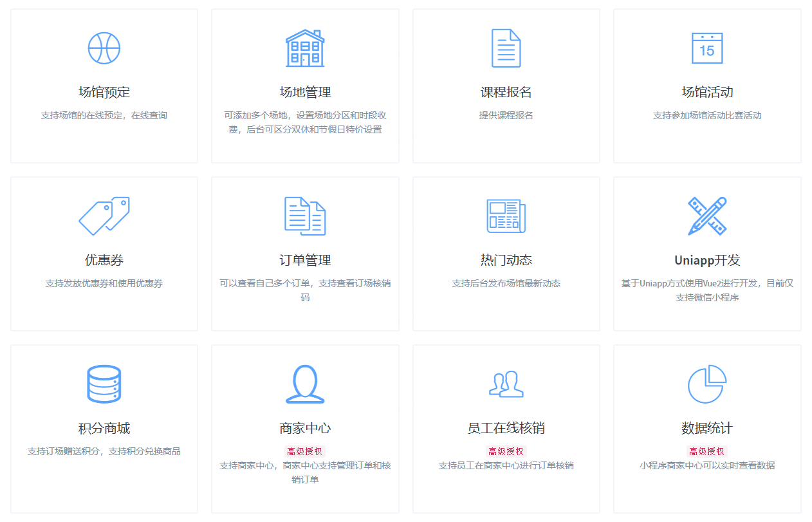
Task: Click the price tags icon for 优惠券
Action: coord(104,216)
